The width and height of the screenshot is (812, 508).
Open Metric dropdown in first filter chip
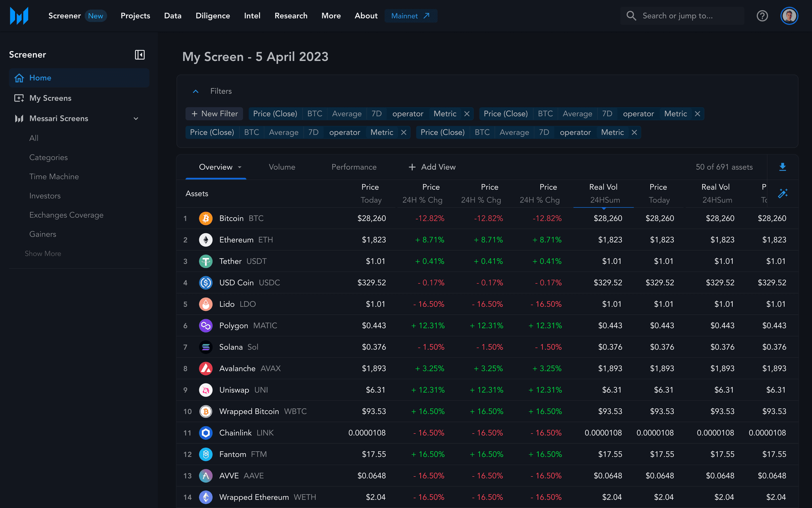(x=445, y=114)
